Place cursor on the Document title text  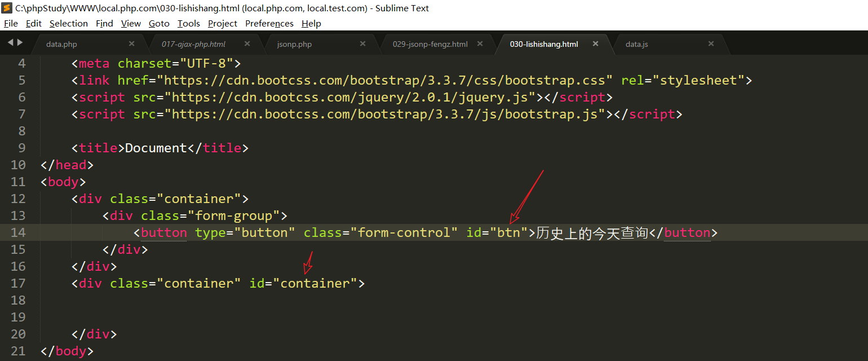[156, 148]
